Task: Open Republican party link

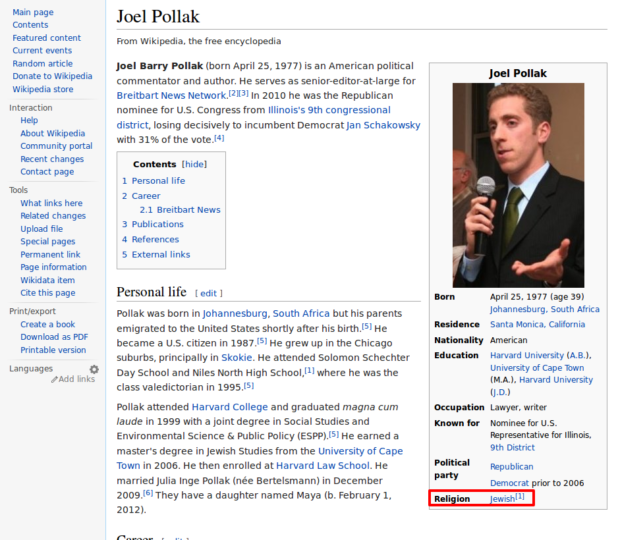Action: point(512,467)
